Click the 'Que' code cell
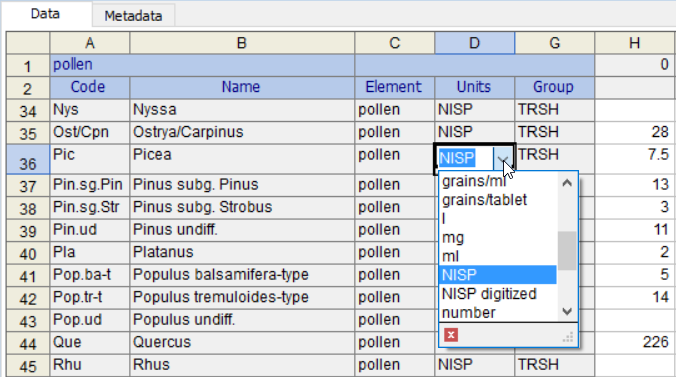Image resolution: width=676 pixels, height=377 pixels. coord(90,343)
